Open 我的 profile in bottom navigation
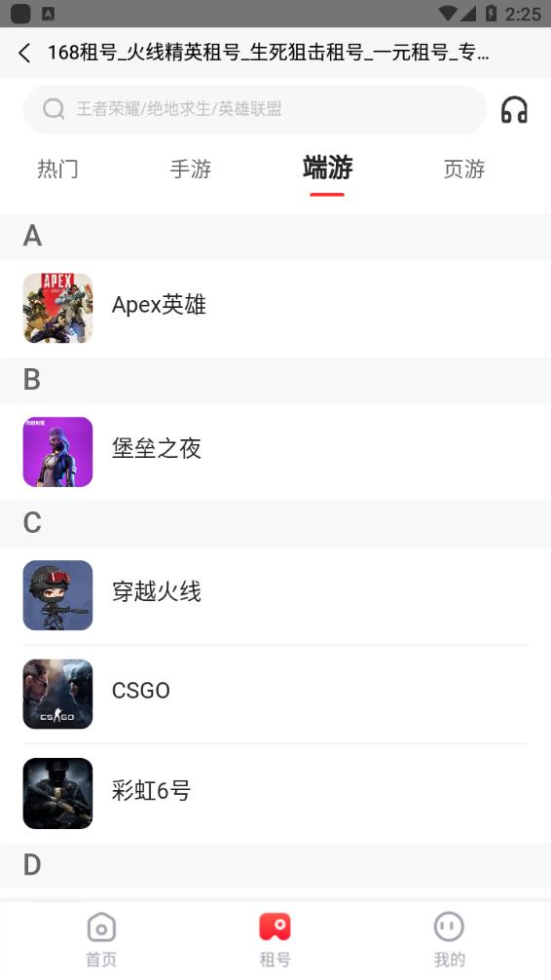The image size is (551, 980). tap(449, 940)
